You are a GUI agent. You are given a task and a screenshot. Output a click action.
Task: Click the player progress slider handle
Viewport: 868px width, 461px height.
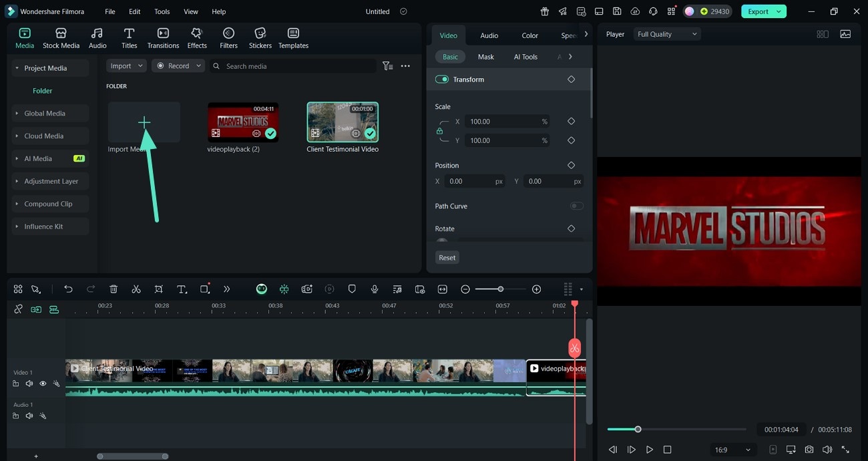638,430
